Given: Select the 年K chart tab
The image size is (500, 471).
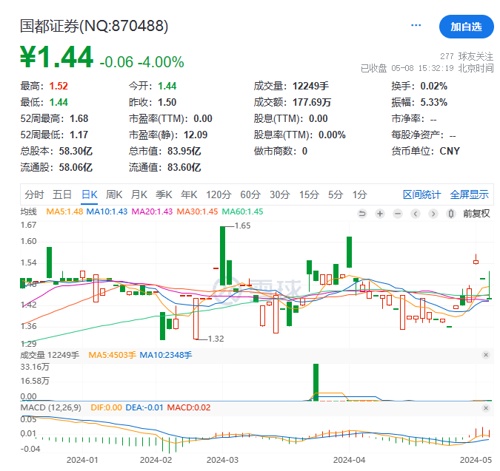Looking at the screenshot, I should 189,195.
